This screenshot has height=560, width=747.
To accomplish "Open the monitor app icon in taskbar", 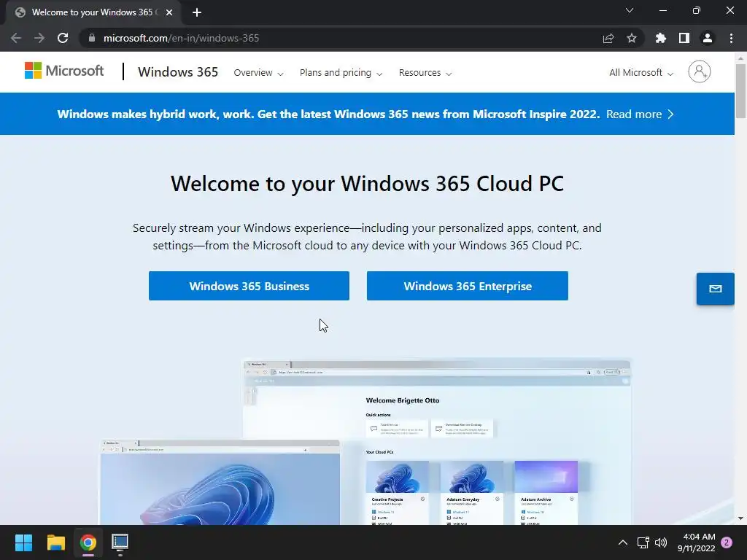I will point(120,543).
